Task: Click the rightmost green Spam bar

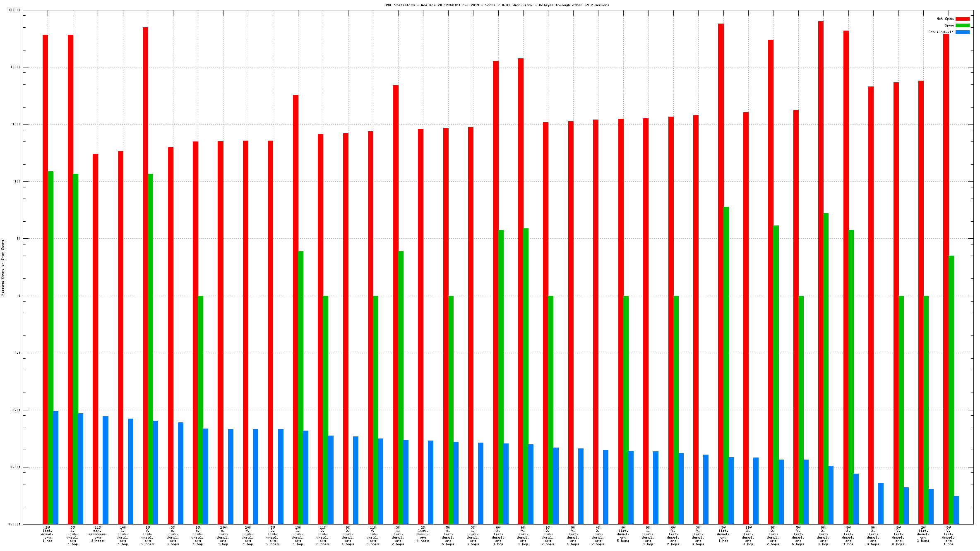Action: pyautogui.click(x=951, y=389)
